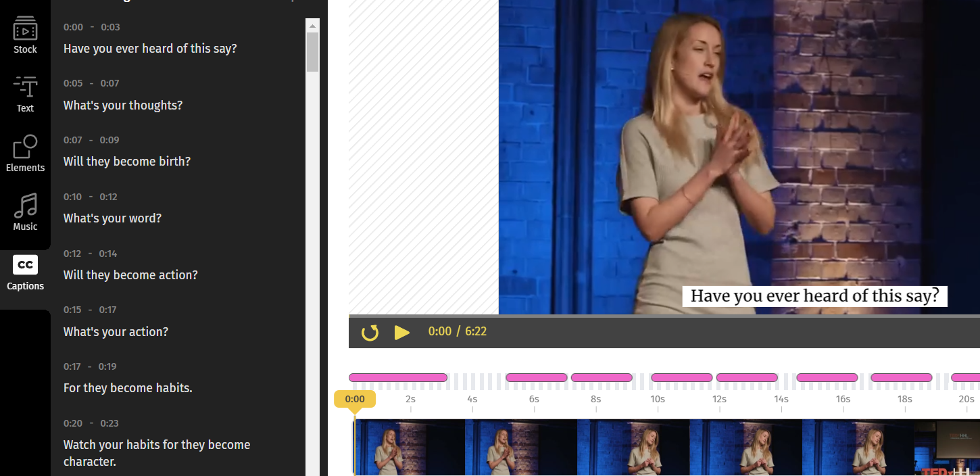980x476 pixels.
Task: Select the pink caption segment above 8s
Action: click(602, 377)
